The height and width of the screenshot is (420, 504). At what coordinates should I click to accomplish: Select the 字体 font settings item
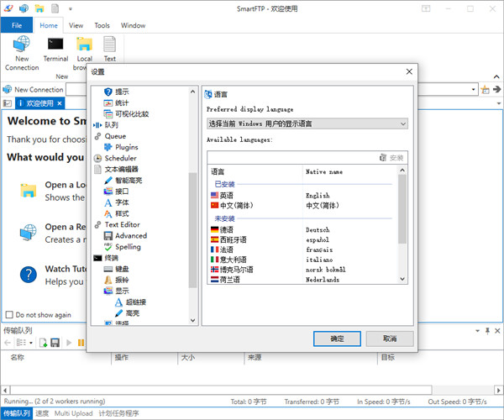[109, 202]
